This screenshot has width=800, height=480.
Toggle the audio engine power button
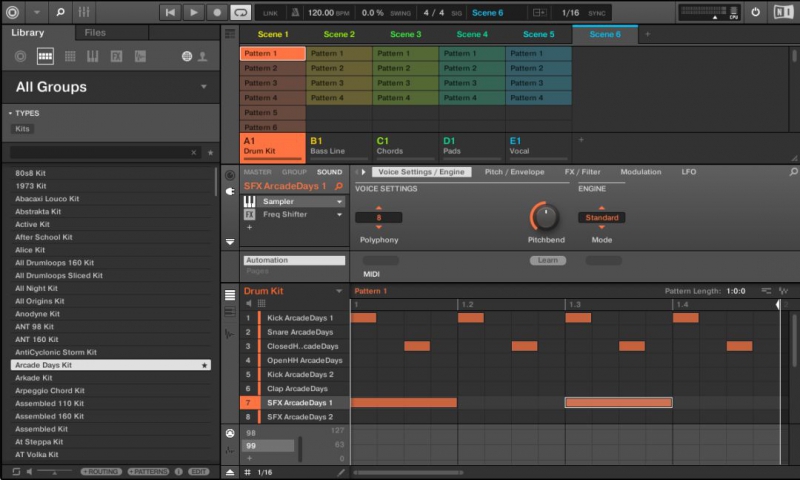tap(756, 12)
